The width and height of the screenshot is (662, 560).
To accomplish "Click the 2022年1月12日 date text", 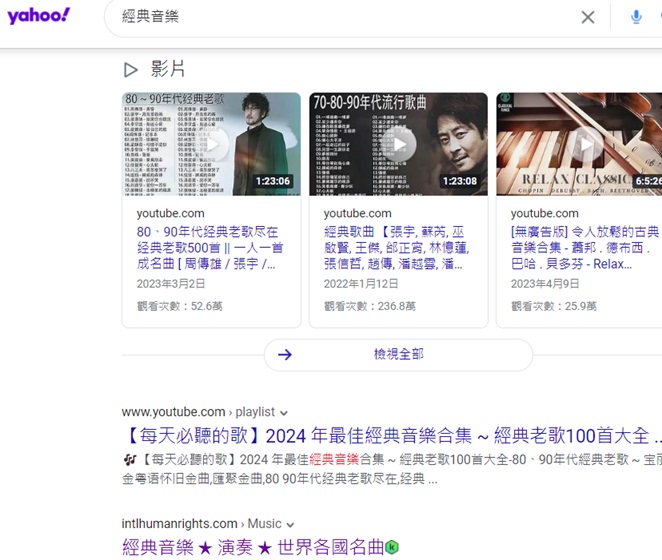I will (x=361, y=283).
